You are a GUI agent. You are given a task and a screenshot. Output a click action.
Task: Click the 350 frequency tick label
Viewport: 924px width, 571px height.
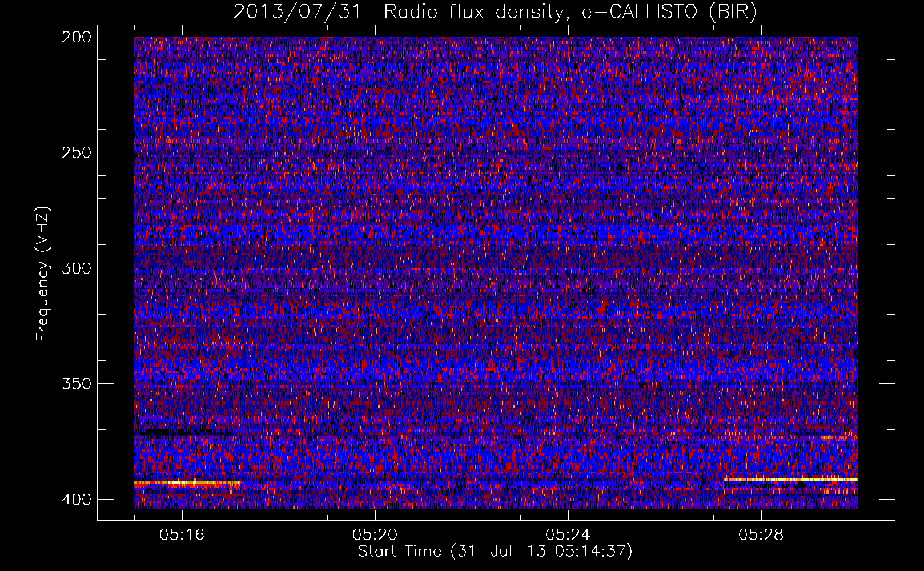coord(76,383)
